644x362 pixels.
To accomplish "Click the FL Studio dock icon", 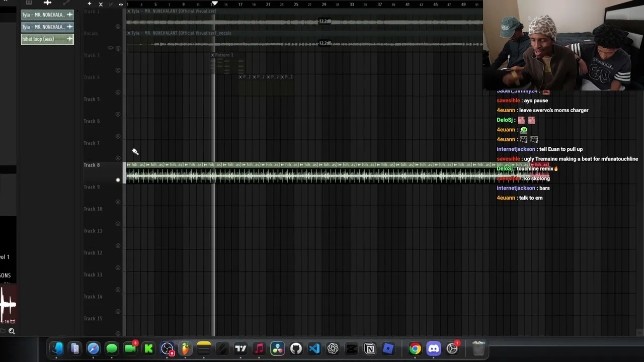I will [186, 348].
